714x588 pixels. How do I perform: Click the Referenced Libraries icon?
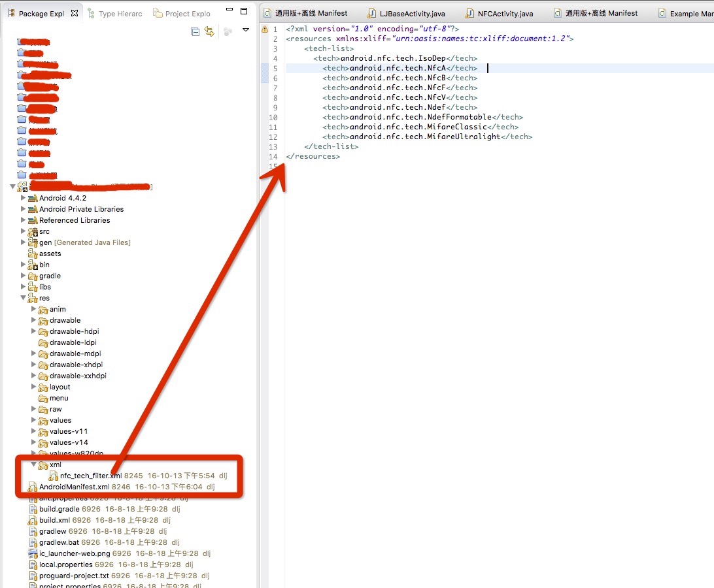(x=33, y=220)
